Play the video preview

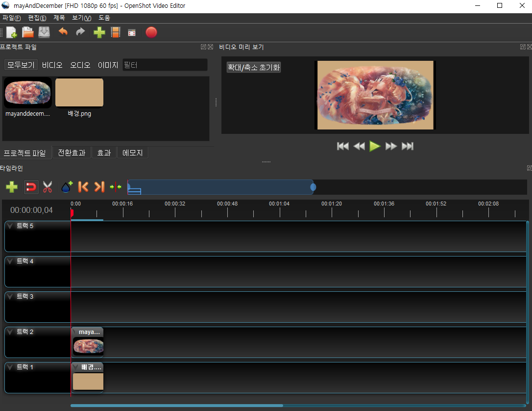pyautogui.click(x=375, y=146)
